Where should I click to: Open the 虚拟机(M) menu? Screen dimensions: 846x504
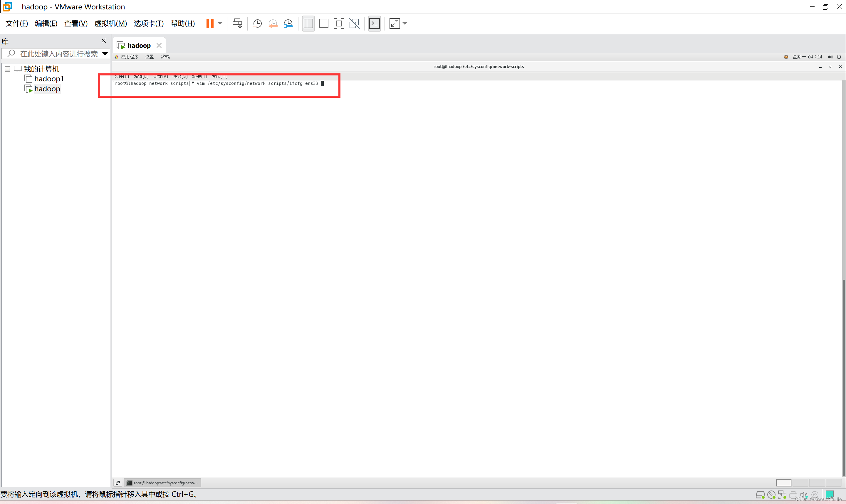click(x=110, y=23)
